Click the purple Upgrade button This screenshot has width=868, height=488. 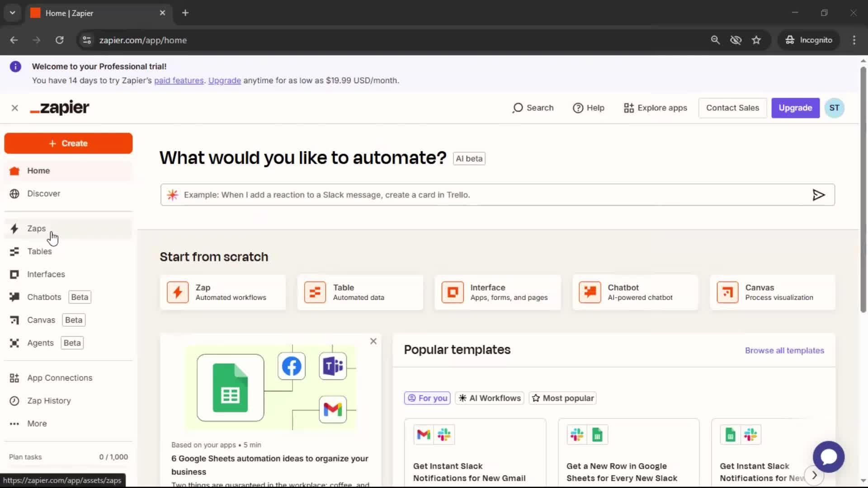[x=795, y=108]
